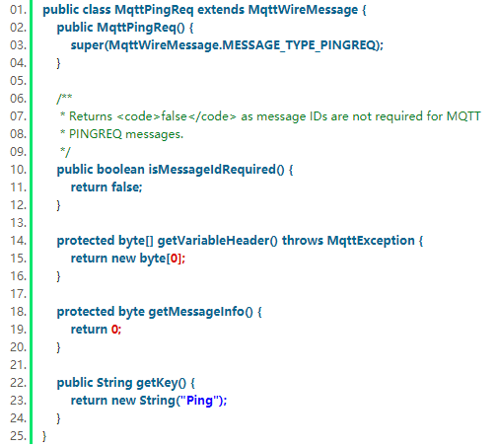Click final class closing brace on line 25
The width and height of the screenshot is (498, 448).
tap(44, 436)
